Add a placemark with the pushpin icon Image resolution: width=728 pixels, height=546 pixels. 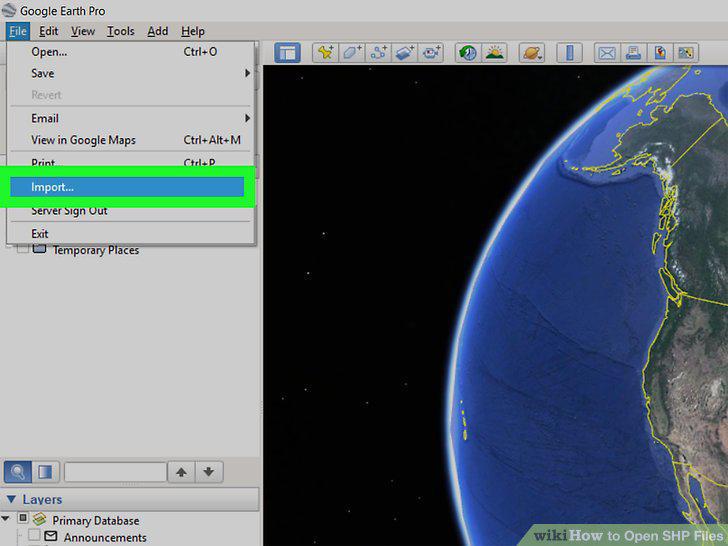tap(325, 53)
